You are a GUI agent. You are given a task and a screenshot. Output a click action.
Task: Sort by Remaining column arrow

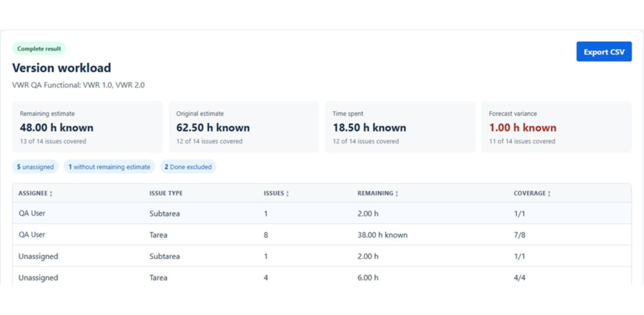(397, 194)
